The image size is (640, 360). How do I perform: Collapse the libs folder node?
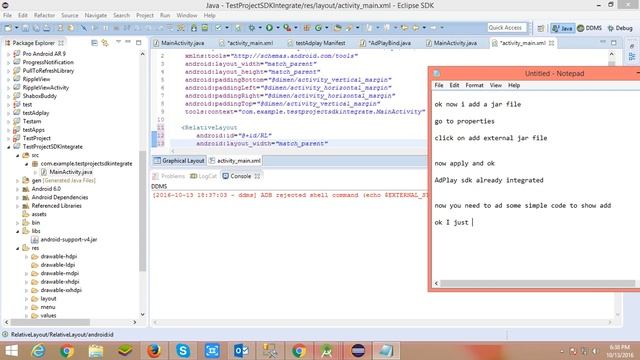coord(18,231)
